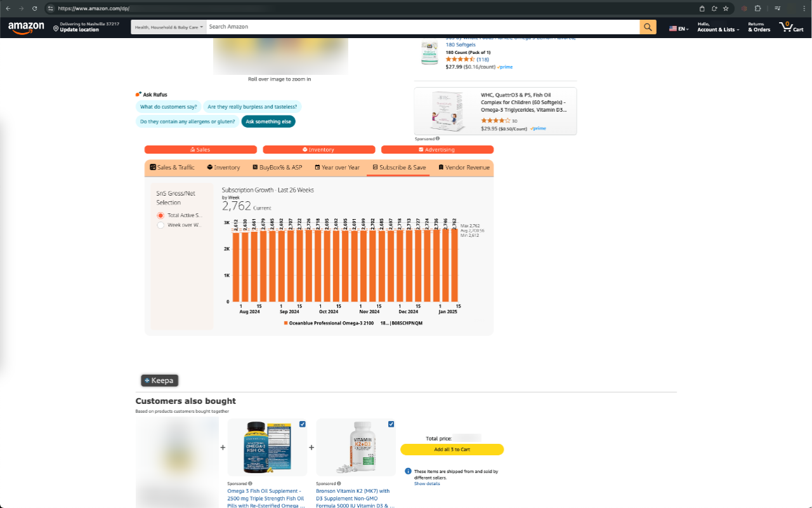Ask Rufus about allergens or gluten

[187, 121]
